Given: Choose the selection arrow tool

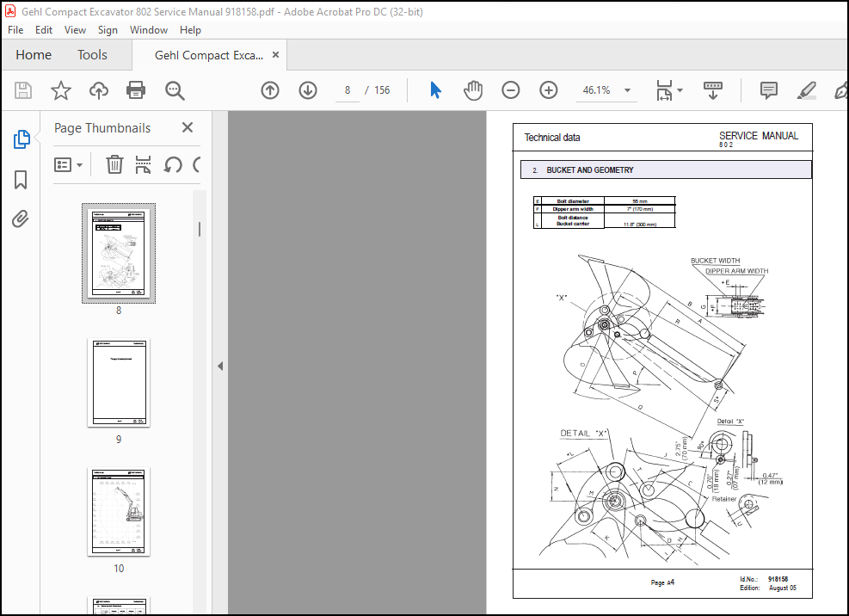Looking at the screenshot, I should tap(435, 90).
